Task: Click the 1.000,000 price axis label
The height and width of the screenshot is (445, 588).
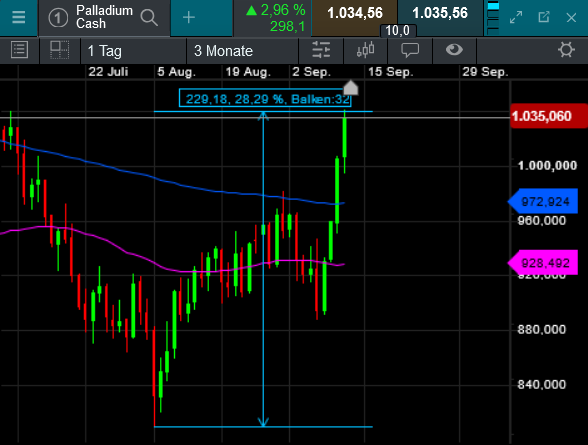Action: coord(547,165)
